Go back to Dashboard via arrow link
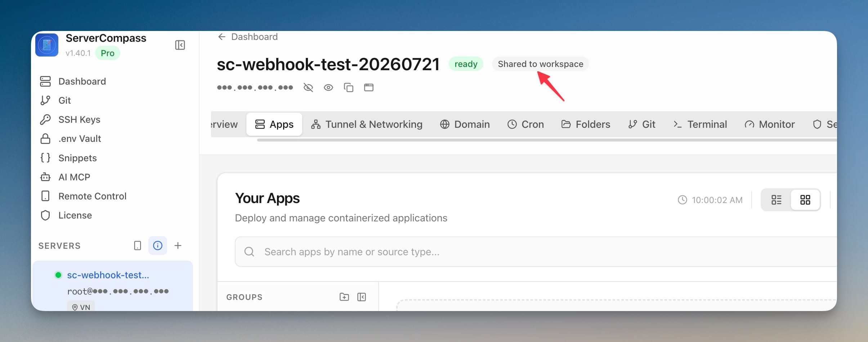868x342 pixels. pos(248,37)
